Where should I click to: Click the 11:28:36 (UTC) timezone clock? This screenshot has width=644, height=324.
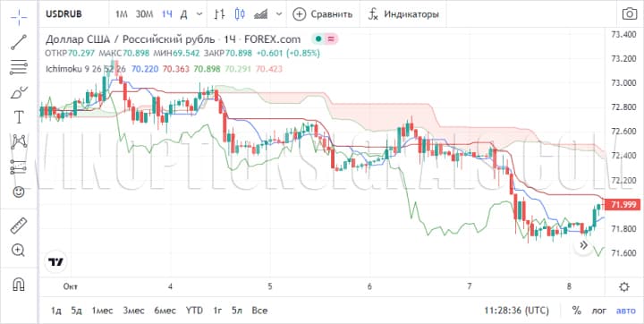pos(517,311)
